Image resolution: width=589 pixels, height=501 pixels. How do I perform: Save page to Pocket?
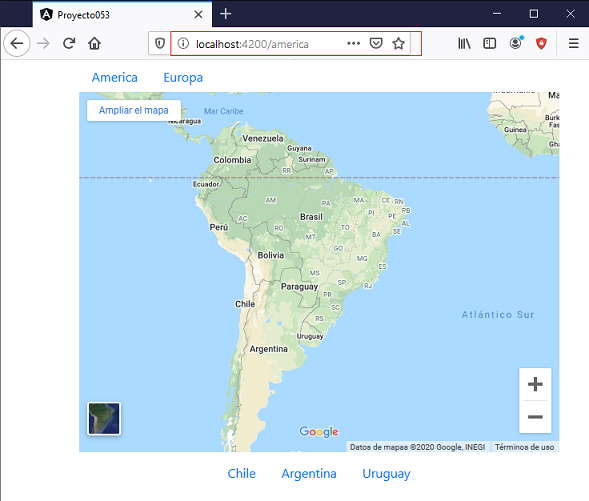[x=376, y=44]
